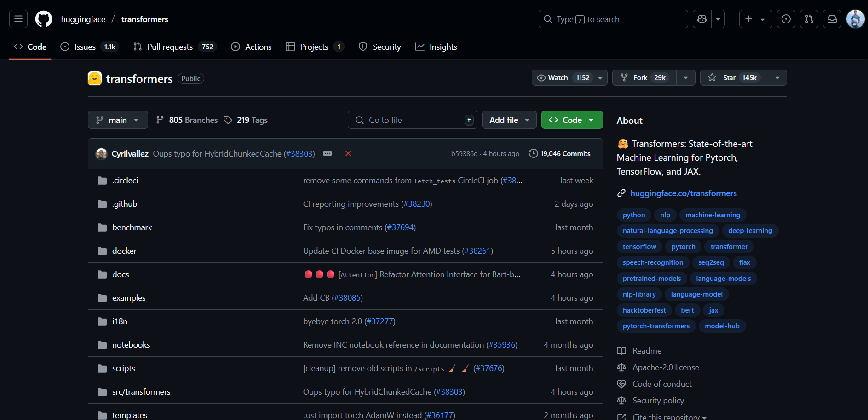Viewport: 868px width, 420px height.
Task: Star the transformers repository
Action: [734, 78]
